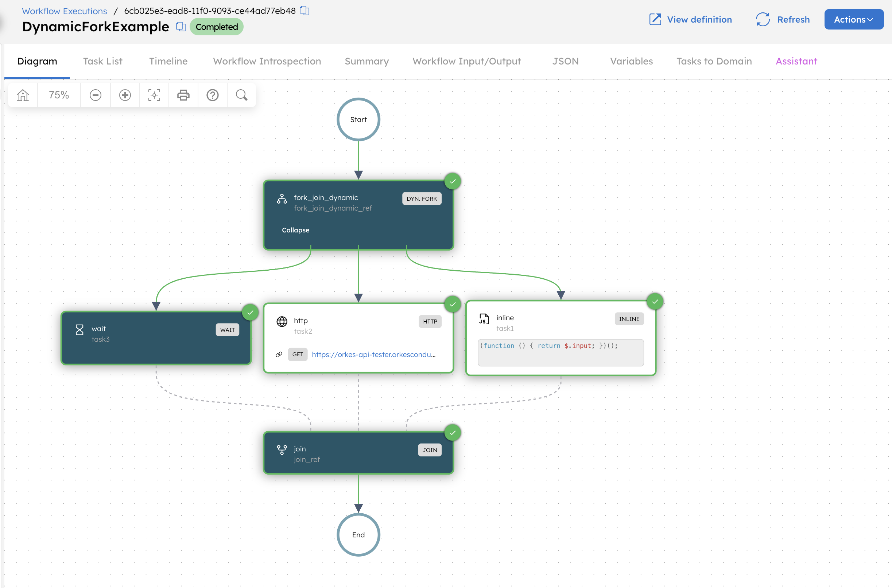Navigate back via Workflow Executions breadcrumb
Viewport: 892px width, 588px height.
point(64,11)
